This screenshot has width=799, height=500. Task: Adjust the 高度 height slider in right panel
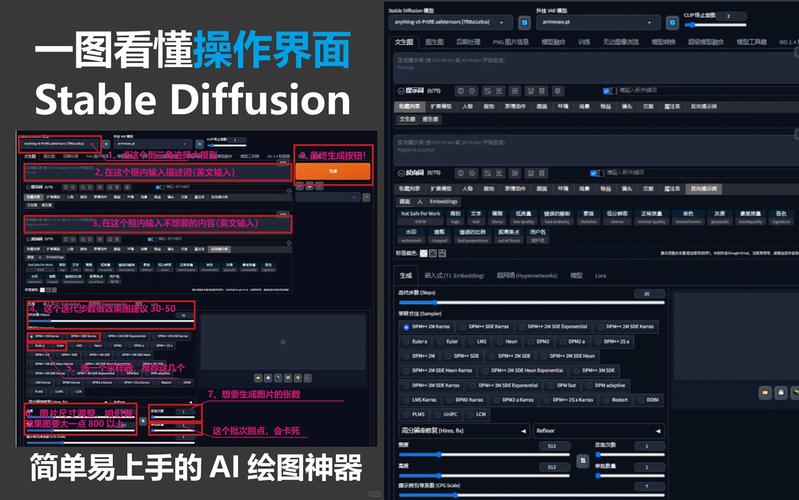484,476
